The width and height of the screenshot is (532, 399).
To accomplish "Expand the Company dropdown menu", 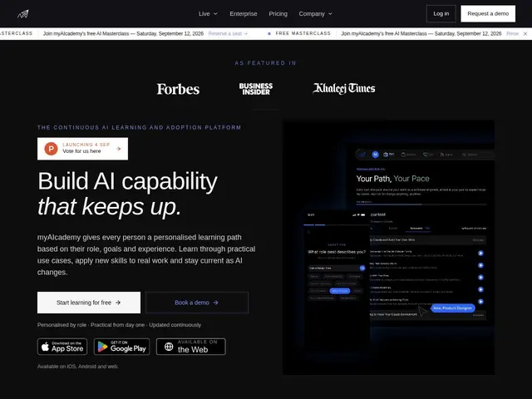I will click(316, 14).
